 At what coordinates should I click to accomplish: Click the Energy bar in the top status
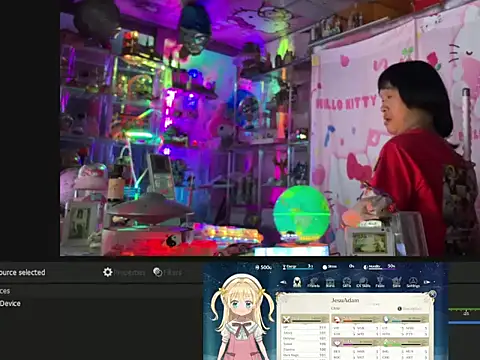pyautogui.click(x=298, y=267)
